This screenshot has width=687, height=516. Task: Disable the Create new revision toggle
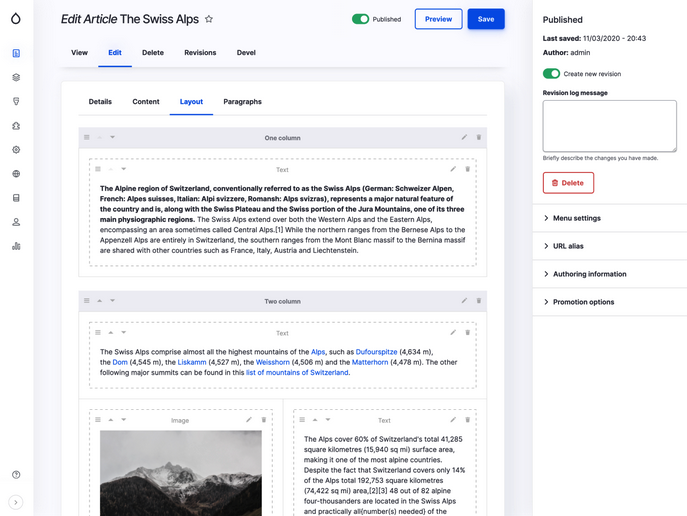coord(551,74)
